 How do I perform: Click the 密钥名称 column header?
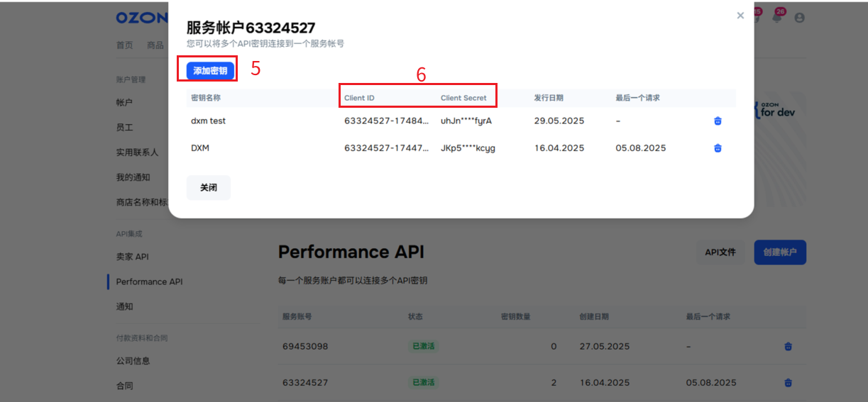tap(206, 98)
